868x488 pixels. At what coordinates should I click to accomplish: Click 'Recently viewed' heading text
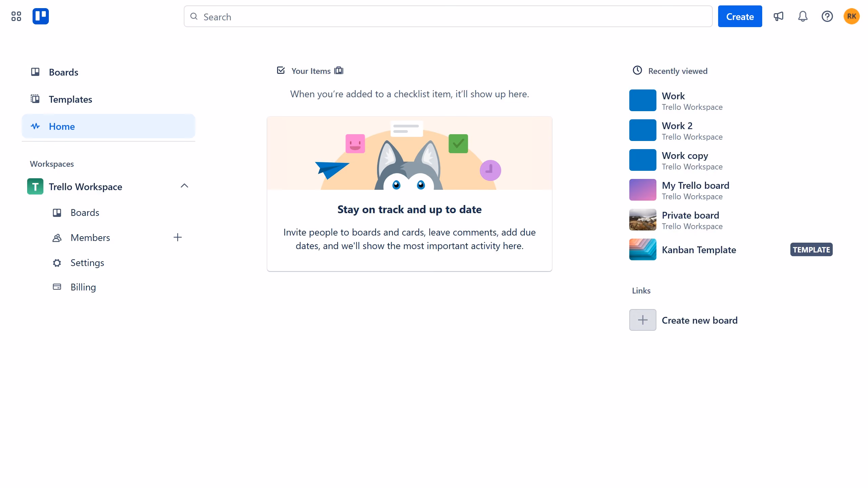(x=678, y=71)
